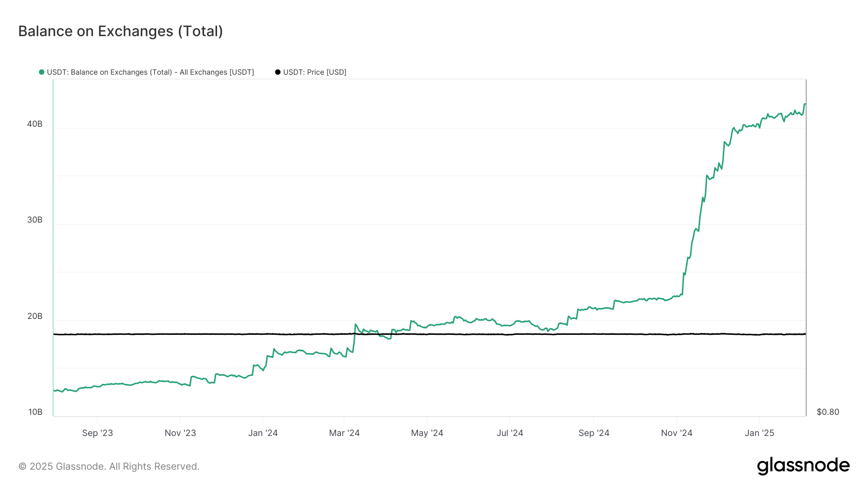Select the 30B y-axis label
Screen dimensions: 868x488
coord(35,220)
